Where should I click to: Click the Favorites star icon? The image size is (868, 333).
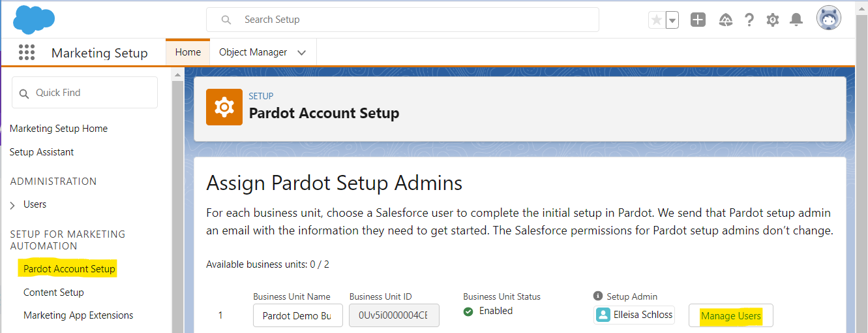coord(657,20)
